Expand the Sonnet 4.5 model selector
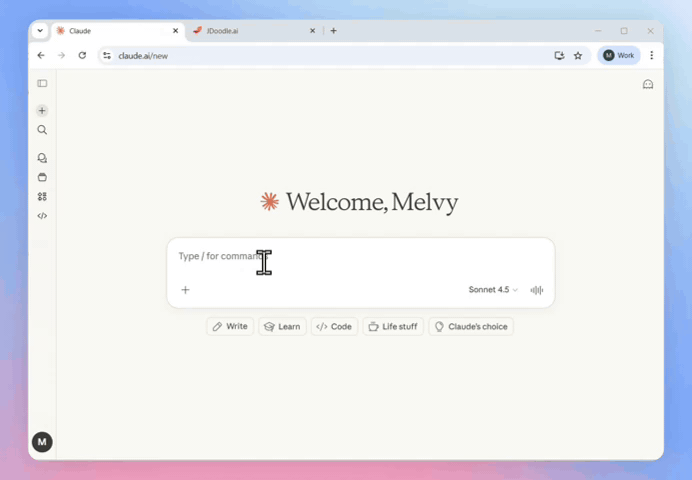Screen dimensions: 692x480 [493, 290]
